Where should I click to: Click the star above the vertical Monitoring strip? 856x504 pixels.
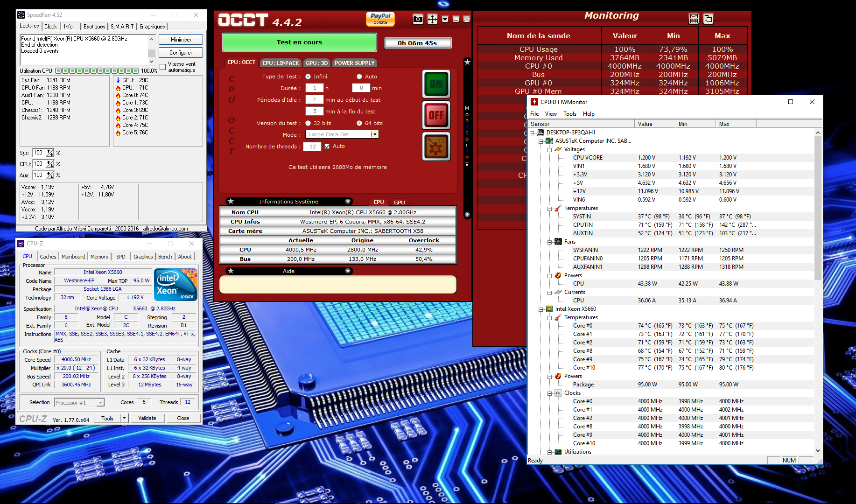467,62
